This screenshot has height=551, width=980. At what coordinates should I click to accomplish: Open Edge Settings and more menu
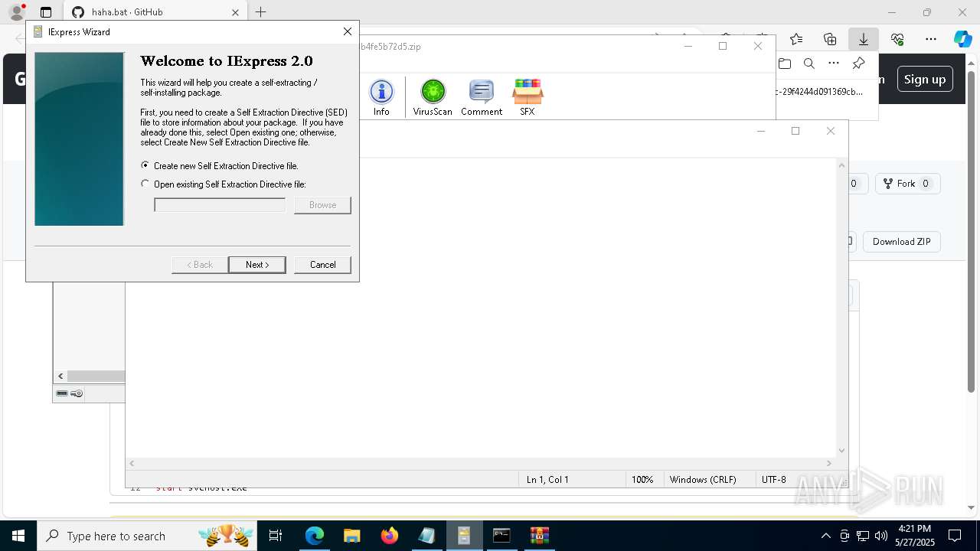(x=931, y=39)
